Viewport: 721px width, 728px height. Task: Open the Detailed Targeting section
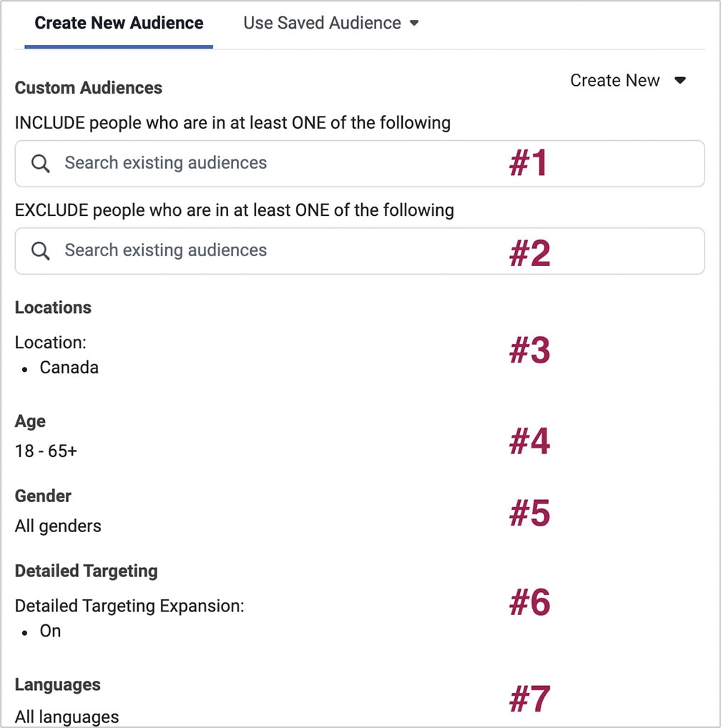click(86, 571)
